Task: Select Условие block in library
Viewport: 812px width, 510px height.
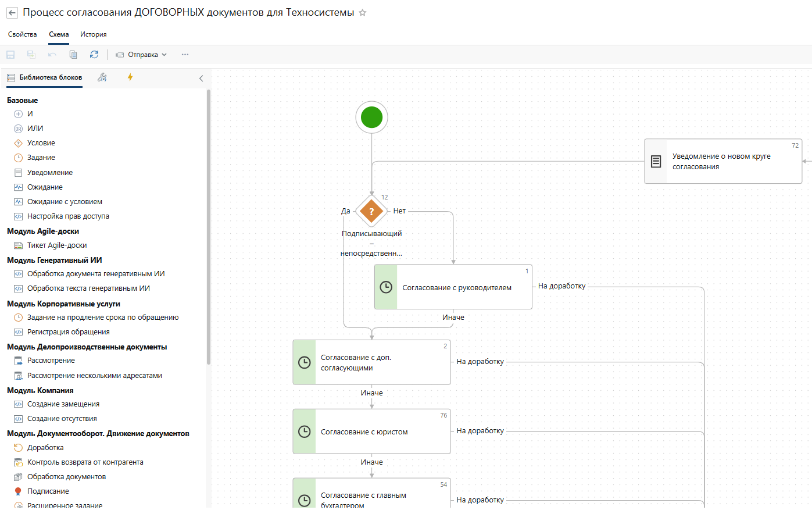Action: click(41, 143)
